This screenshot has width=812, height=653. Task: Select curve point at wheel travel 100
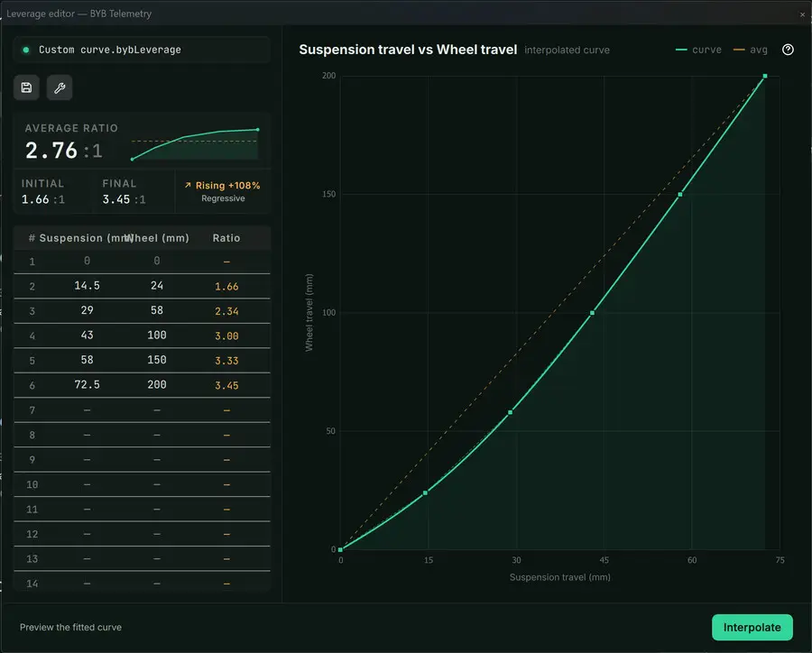coord(592,313)
